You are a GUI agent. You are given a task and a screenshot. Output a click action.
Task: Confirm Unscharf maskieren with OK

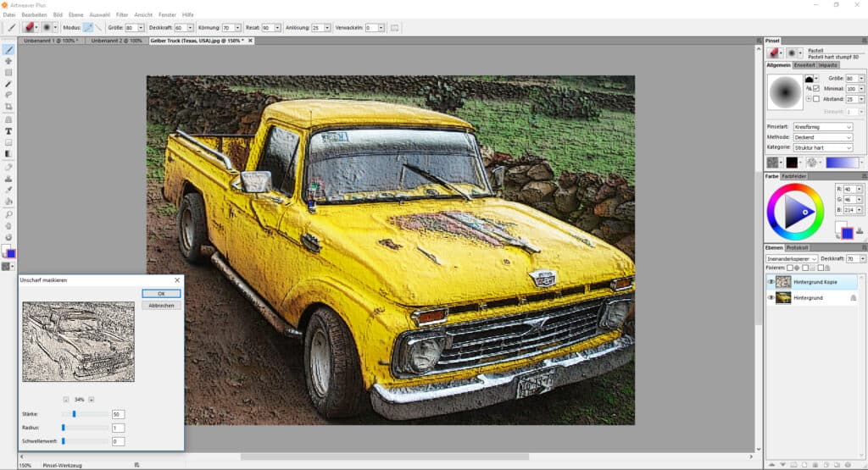161,294
